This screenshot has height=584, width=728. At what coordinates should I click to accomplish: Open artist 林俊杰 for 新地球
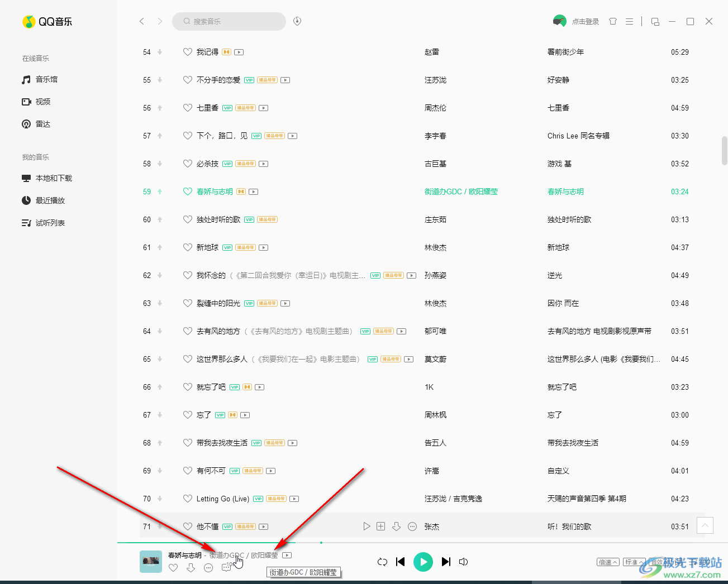[435, 247]
